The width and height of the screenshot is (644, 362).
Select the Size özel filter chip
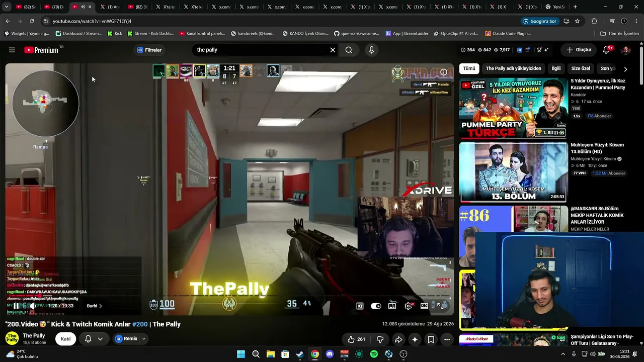pos(581,68)
